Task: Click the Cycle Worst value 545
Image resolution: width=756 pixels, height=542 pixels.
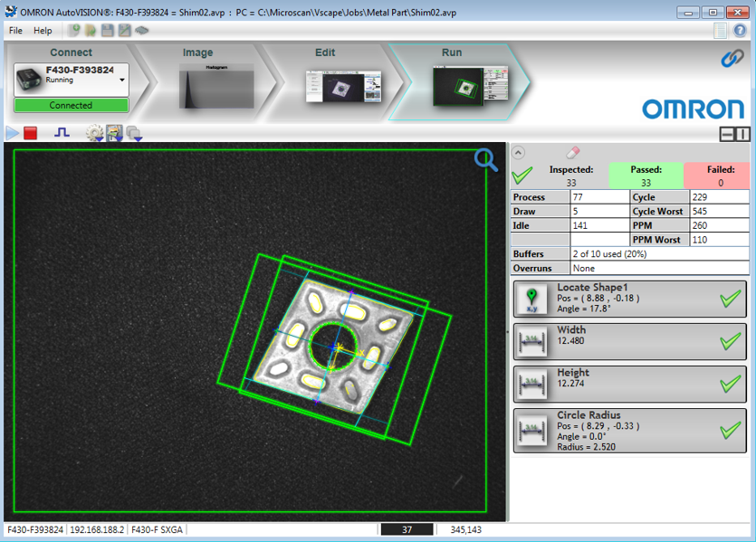Action: [x=720, y=211]
